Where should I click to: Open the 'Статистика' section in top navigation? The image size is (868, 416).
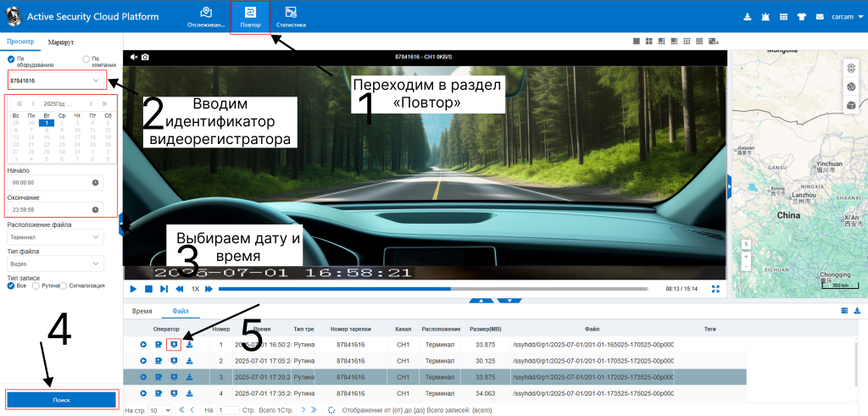[291, 17]
